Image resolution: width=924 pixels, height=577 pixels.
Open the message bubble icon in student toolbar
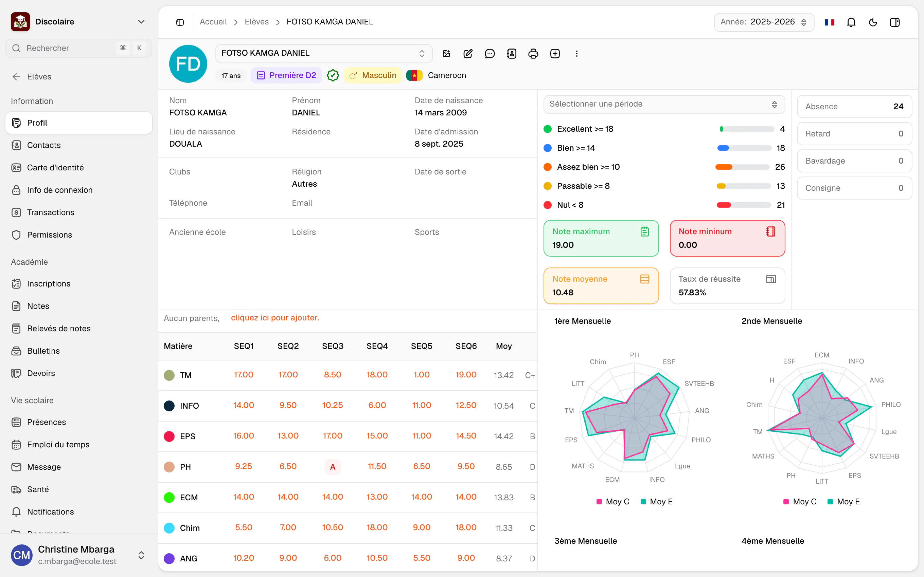[490, 53]
